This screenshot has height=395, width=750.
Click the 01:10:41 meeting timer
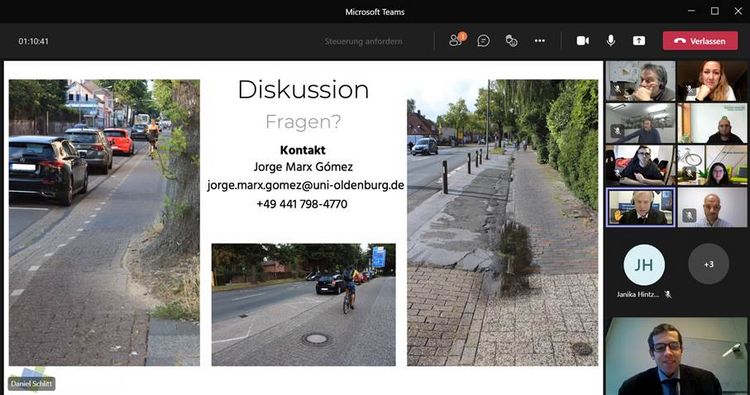point(33,42)
